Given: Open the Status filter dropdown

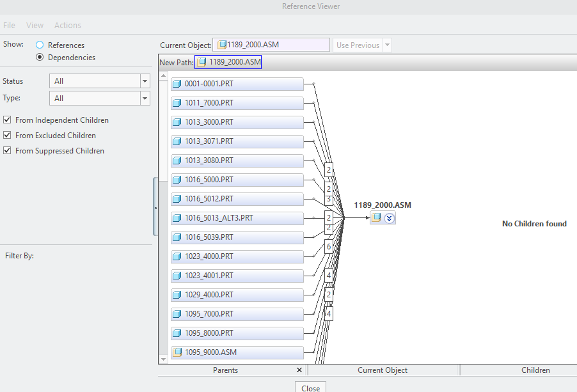Looking at the screenshot, I should click(145, 81).
